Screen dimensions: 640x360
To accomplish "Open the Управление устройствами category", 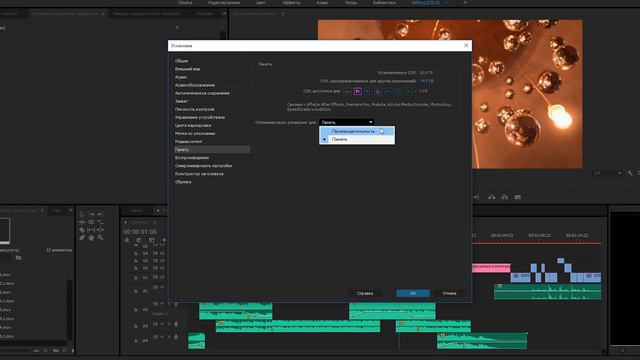I will click(x=200, y=117).
